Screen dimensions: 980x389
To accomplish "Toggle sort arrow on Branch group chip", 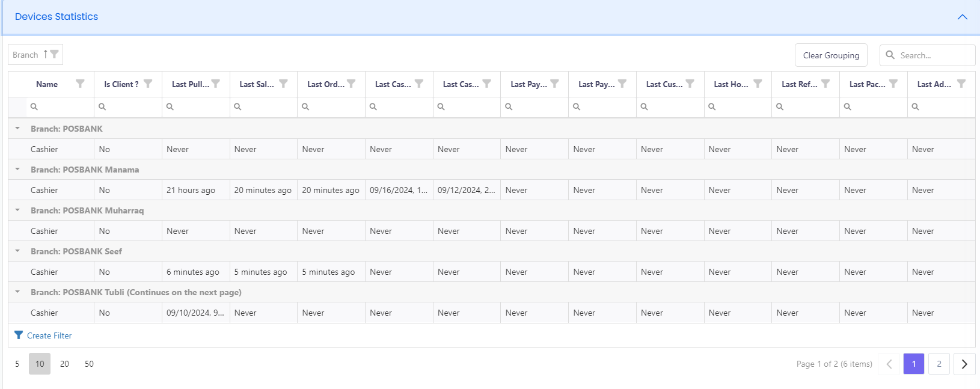I will [x=45, y=54].
